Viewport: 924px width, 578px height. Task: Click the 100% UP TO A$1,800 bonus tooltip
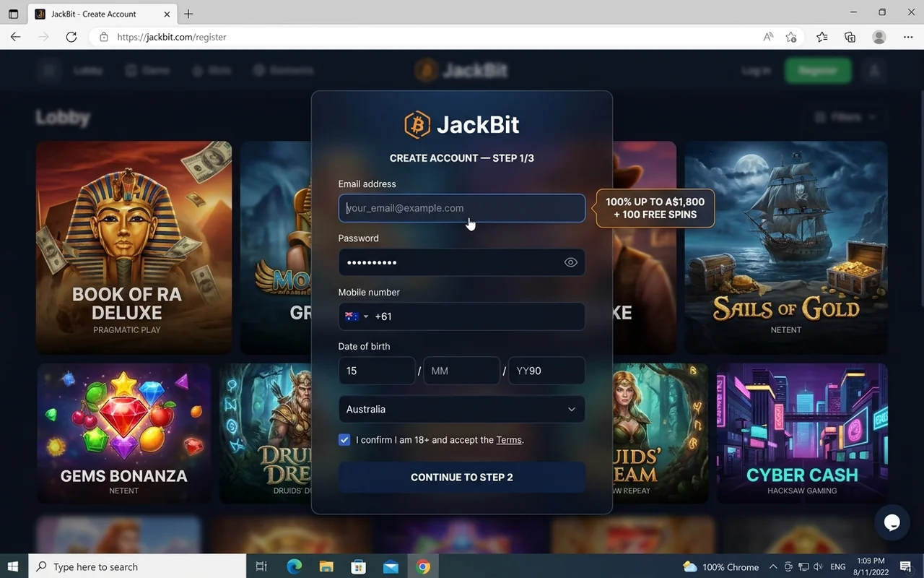(655, 208)
